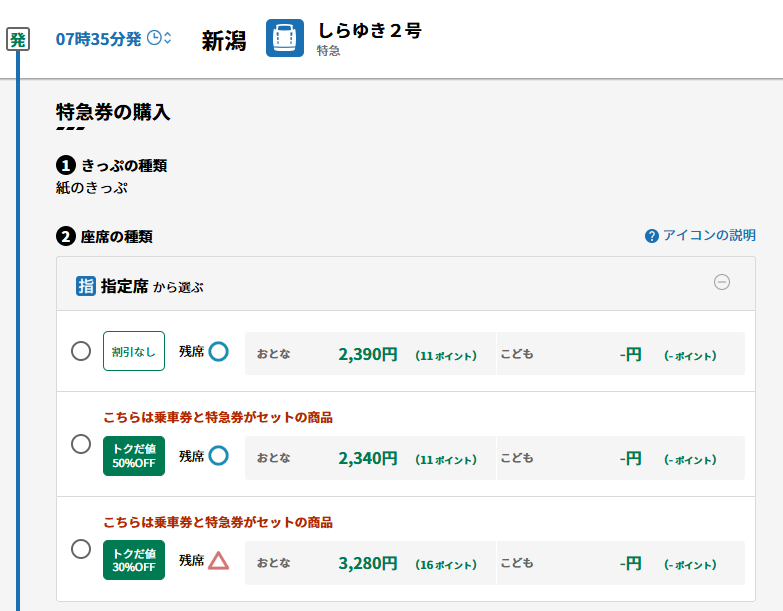Screen dimensions: 783x611
Task: Select the トクだ値 30%OFF radio option
Action: [81, 549]
